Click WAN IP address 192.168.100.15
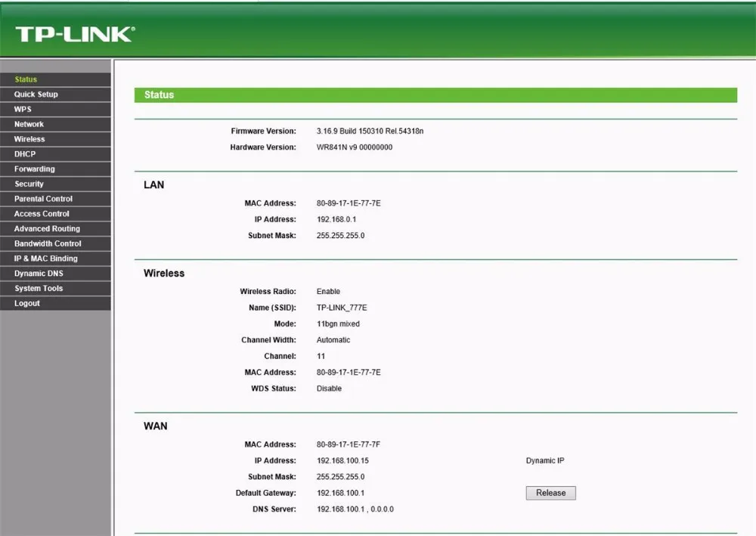756x536 pixels. (x=342, y=461)
